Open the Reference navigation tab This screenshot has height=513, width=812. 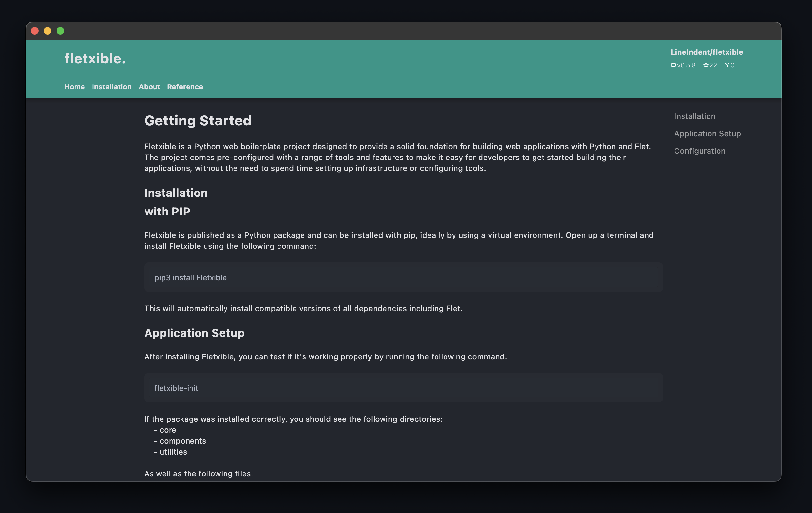[x=185, y=87]
